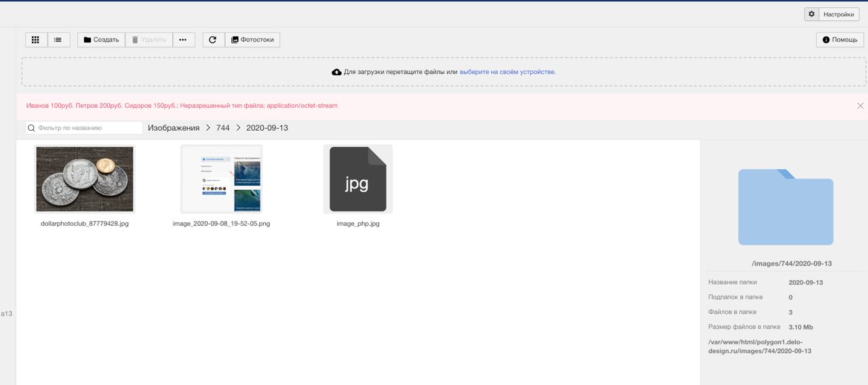Click the magnifier icon in the filter field
Image resolution: width=868 pixels, height=385 pixels.
[31, 127]
